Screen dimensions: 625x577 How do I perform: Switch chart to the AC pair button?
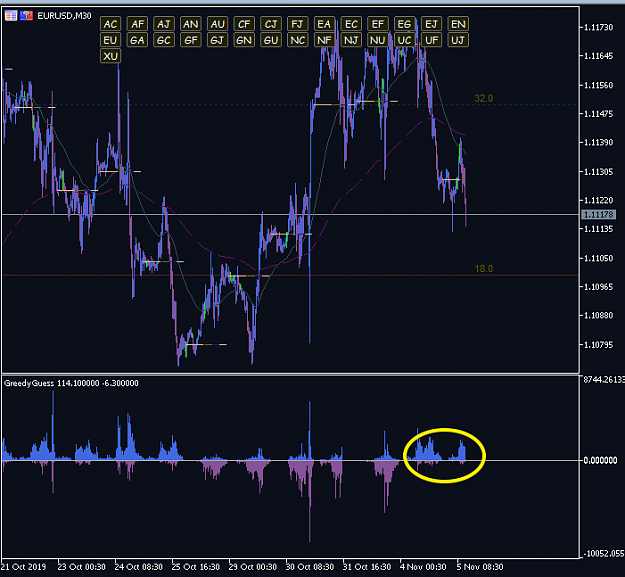coord(110,24)
